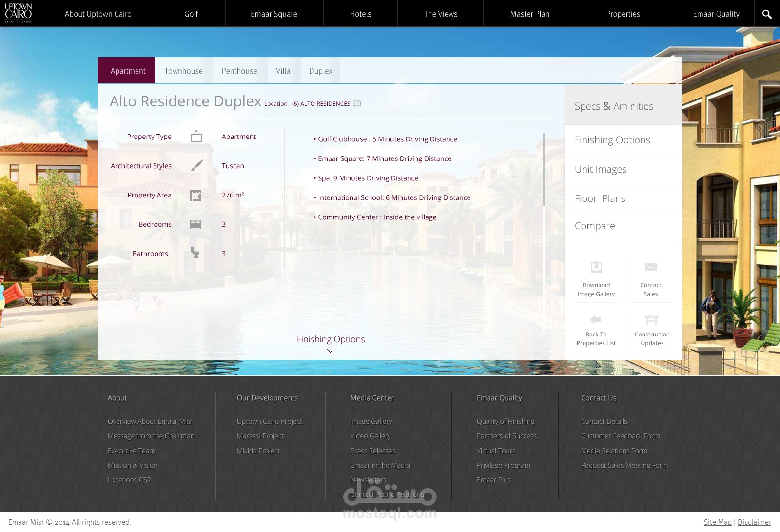Switch to the Penthouse tab

pyautogui.click(x=239, y=70)
